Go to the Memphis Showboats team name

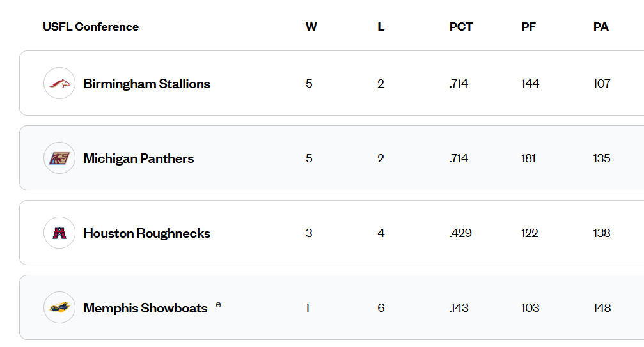click(x=146, y=308)
